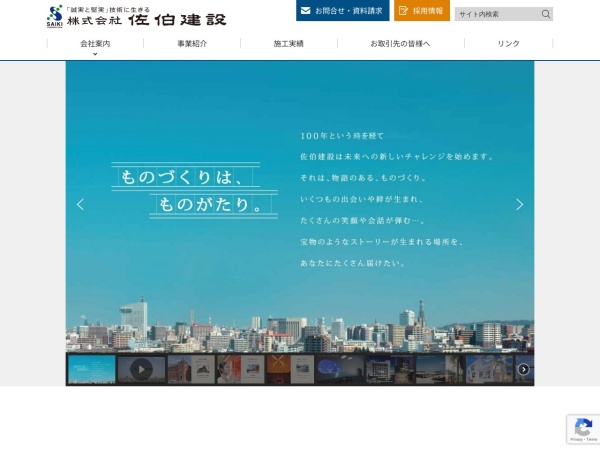Click the search magnifier icon
Screen dimensions: 600x450
pos(545,14)
